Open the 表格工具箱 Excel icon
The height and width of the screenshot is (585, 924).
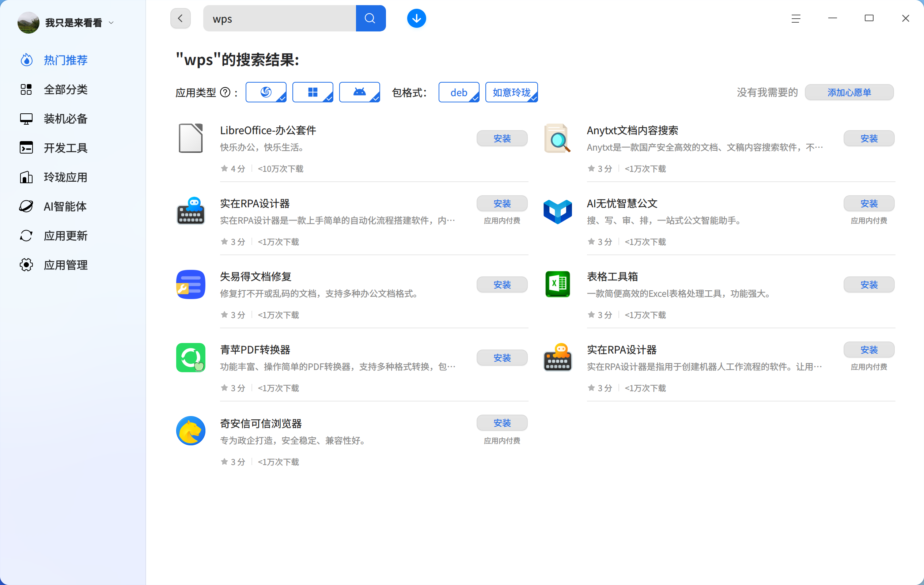[557, 284]
